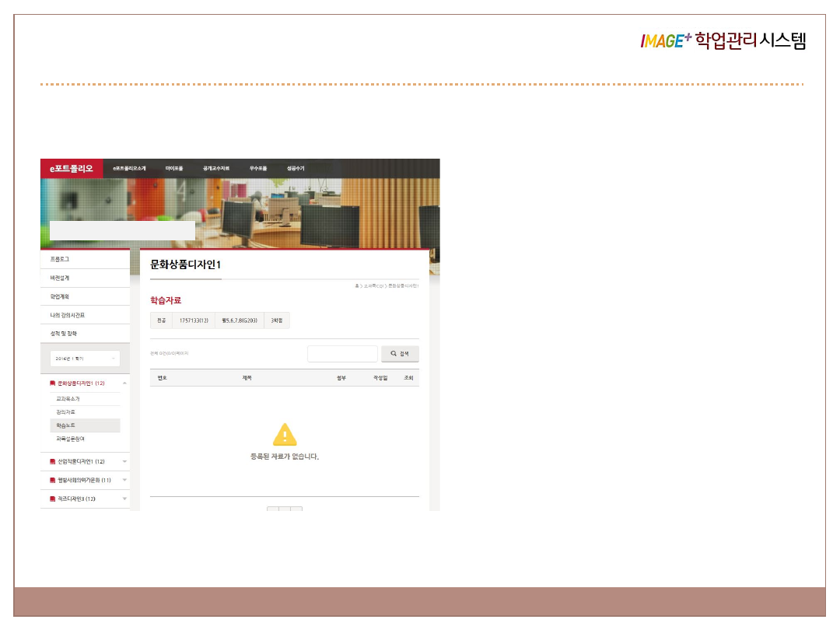Click the campus lab banner image
840x630 pixels.
click(240, 213)
